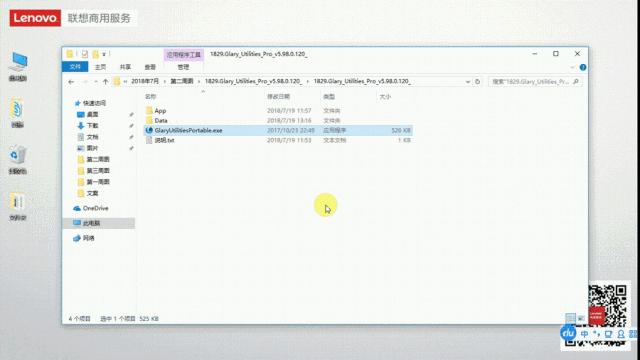
Task: Select 快速访问 (Quick access) in the sidebar
Action: click(x=94, y=103)
